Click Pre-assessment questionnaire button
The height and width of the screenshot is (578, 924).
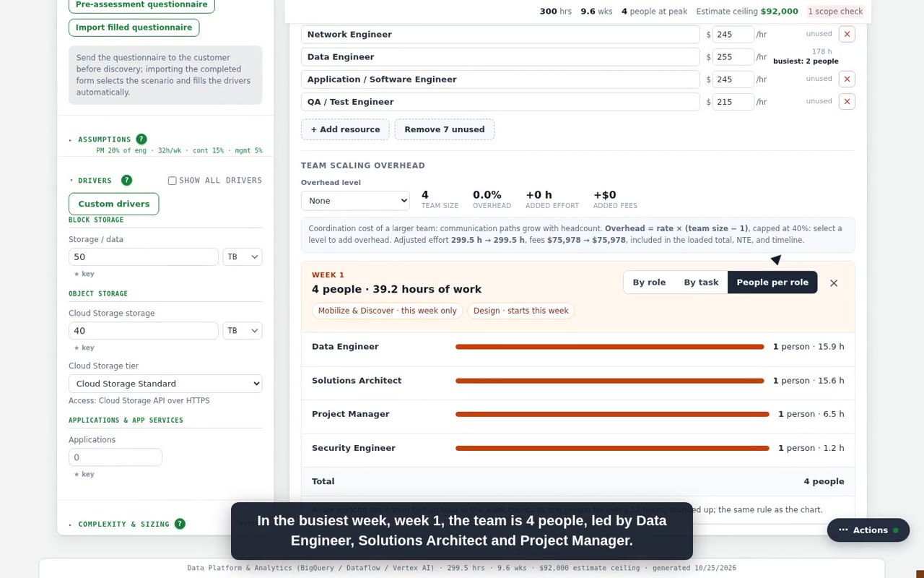141,4
